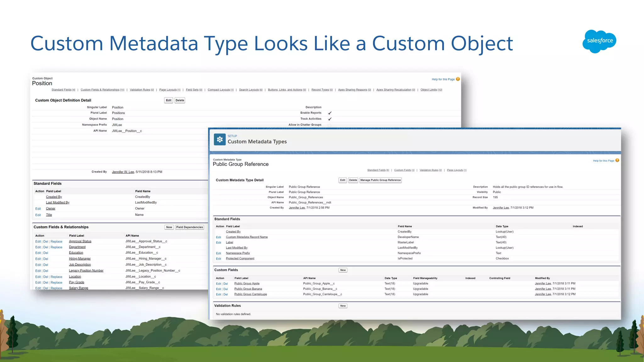The image size is (644, 362).
Task: Open Jennifer Lee link next to Created By
Action: [297, 208]
